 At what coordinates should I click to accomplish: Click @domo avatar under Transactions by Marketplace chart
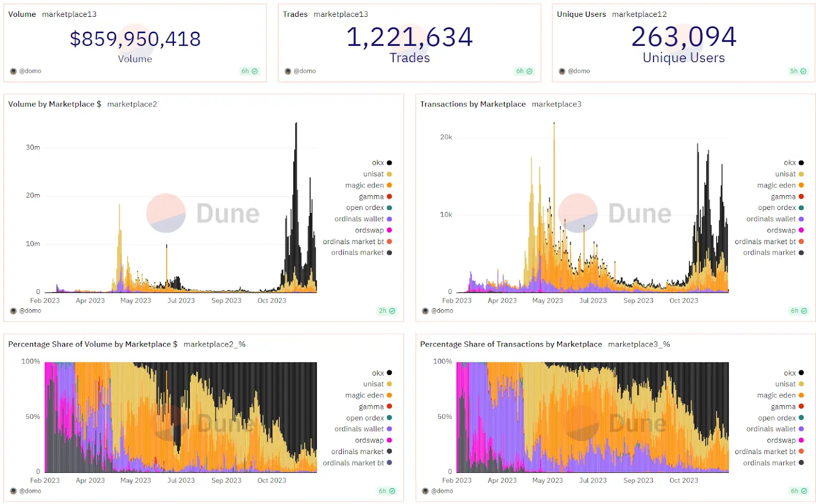point(425,311)
